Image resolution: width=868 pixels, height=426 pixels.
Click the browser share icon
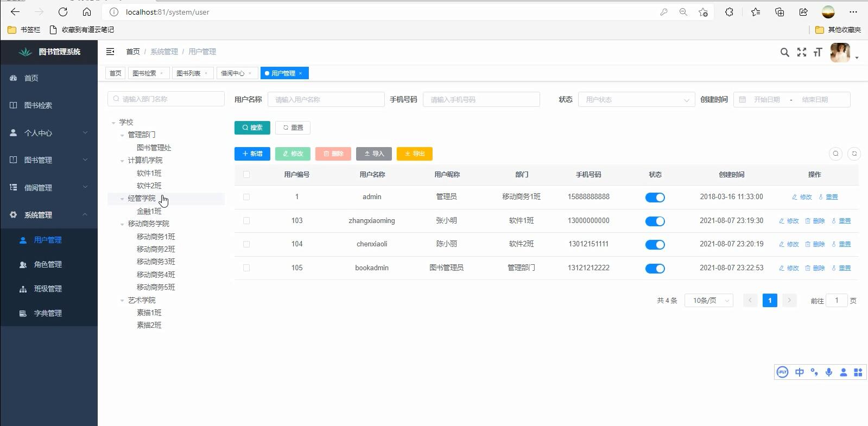coord(803,12)
